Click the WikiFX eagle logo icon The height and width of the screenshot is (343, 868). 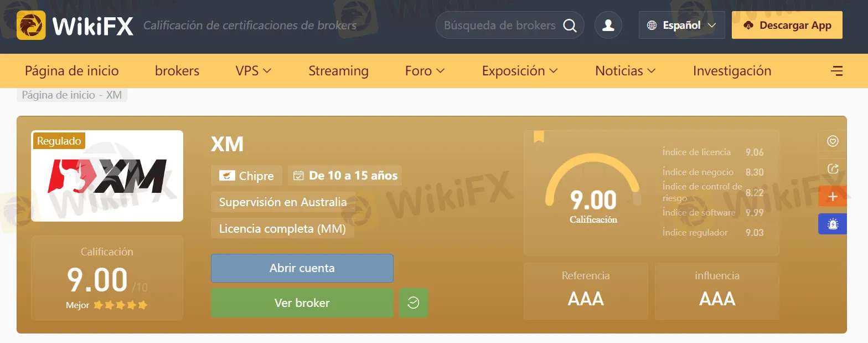click(31, 25)
